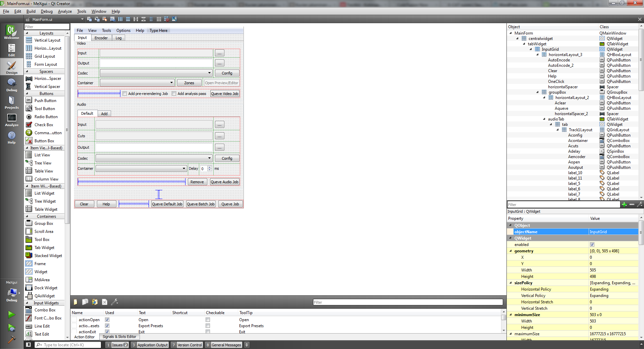The height and width of the screenshot is (349, 644).
Task: Switch to Edit Signals/Slots mode
Action: 97,19
